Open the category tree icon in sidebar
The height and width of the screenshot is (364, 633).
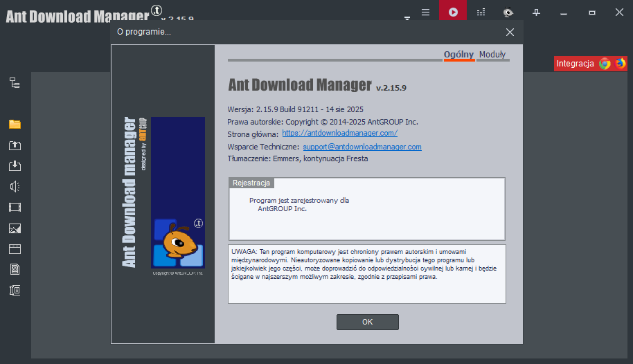point(15,83)
